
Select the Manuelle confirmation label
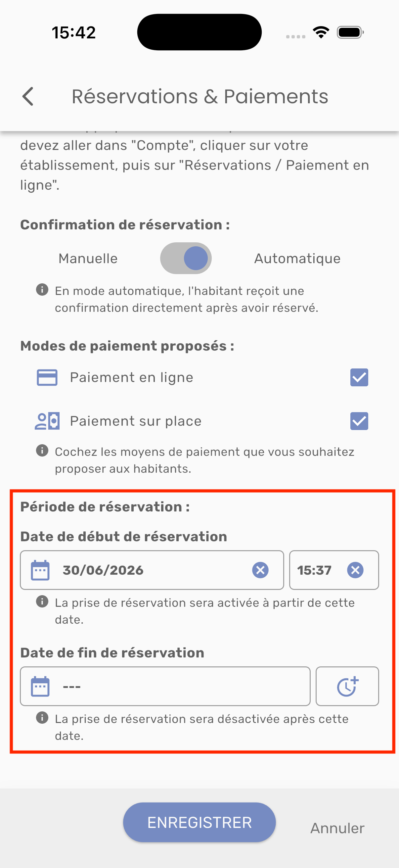click(88, 259)
